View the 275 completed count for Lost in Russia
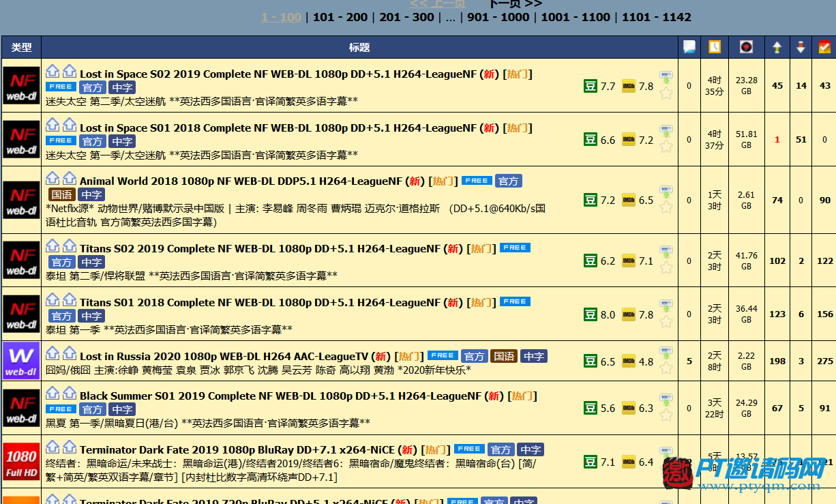The image size is (836, 504). point(825,361)
